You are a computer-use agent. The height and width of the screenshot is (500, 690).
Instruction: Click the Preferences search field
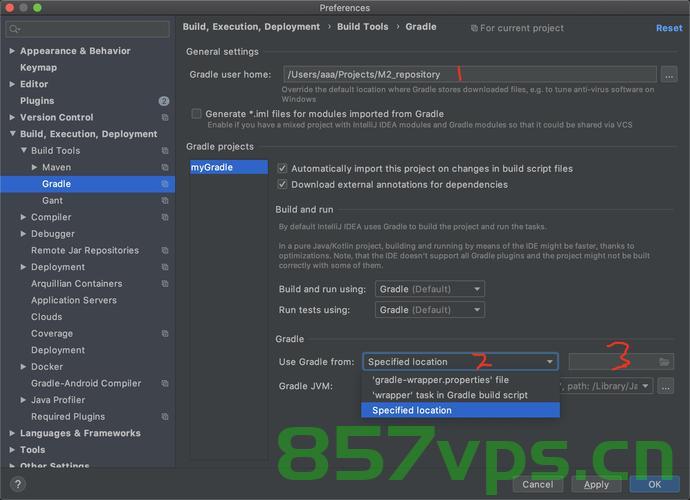click(x=87, y=29)
